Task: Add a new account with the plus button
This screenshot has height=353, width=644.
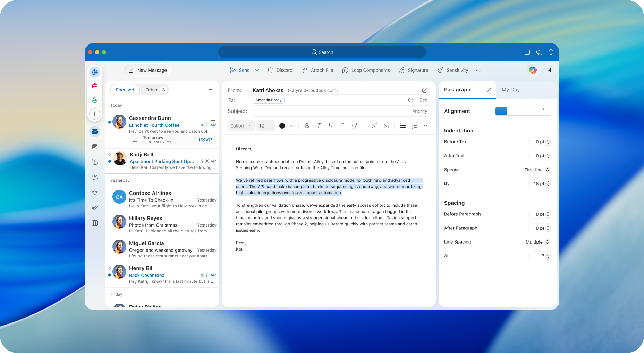Action: 95,114
